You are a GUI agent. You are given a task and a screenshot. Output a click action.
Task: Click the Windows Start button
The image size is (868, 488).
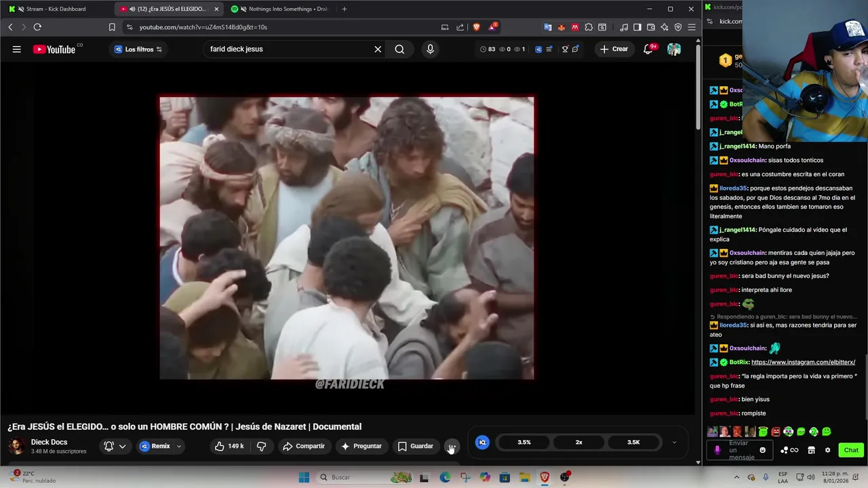304,477
